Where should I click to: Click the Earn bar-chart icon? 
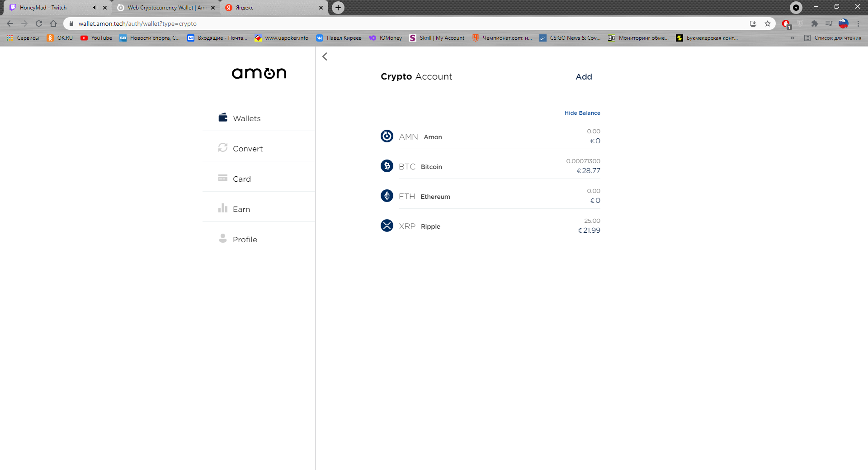223,208
